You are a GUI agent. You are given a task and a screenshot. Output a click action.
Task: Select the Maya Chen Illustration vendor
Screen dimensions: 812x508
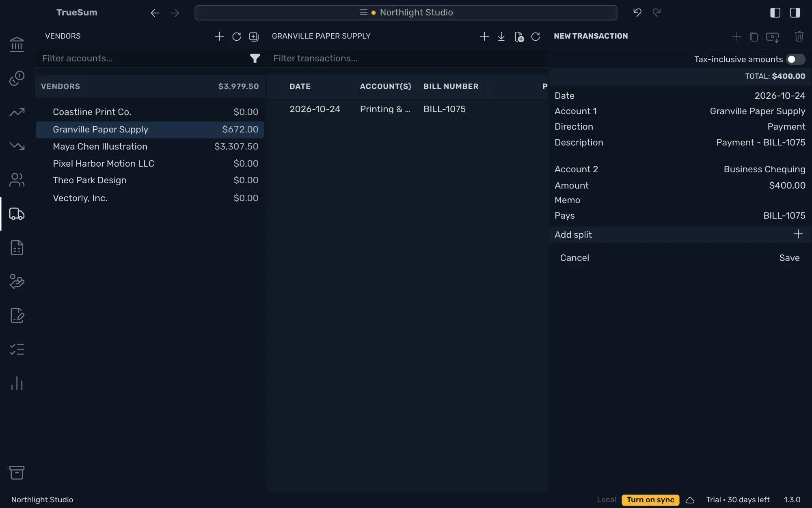(150, 147)
